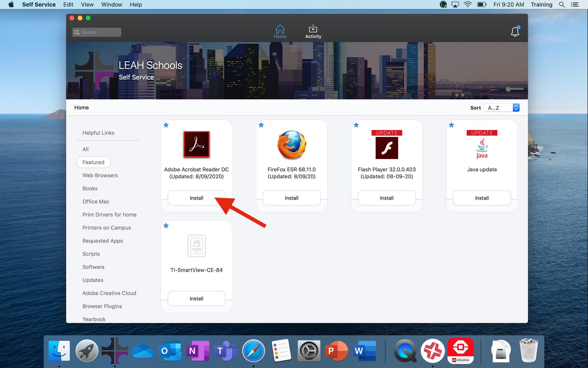
Task: Open Notification Center list icon
Action: (x=575, y=4)
